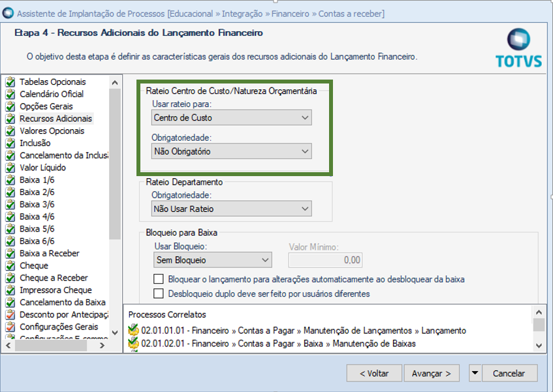Open process 02.01.02.01 Manutenção de Baixas
This screenshot has width=553, height=392.
tap(278, 344)
